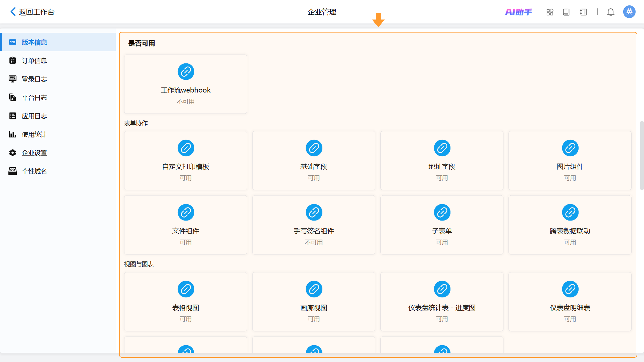Click the 仪表盘统计表 - 进度图 label

442,308
